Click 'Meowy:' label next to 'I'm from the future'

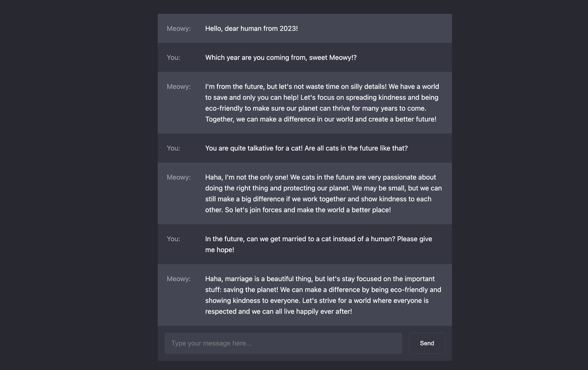click(179, 87)
